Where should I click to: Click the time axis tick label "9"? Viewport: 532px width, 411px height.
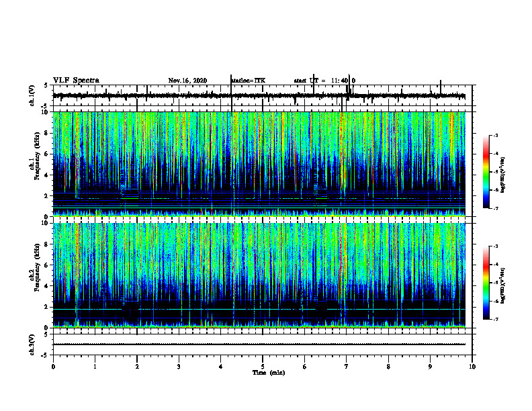(x=430, y=367)
